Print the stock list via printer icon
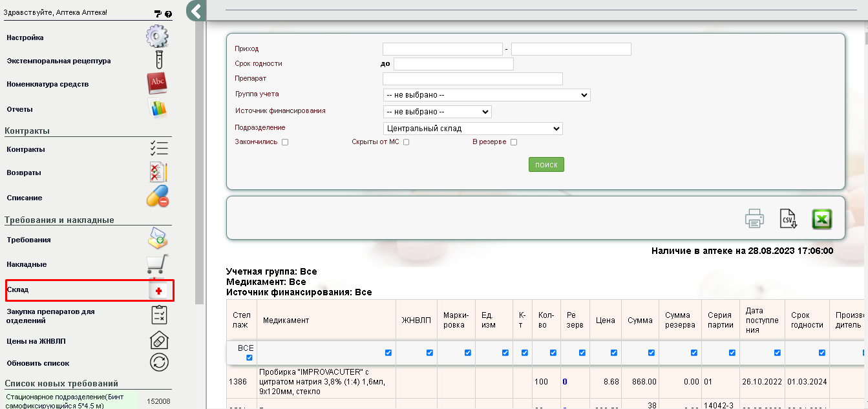 pyautogui.click(x=754, y=219)
